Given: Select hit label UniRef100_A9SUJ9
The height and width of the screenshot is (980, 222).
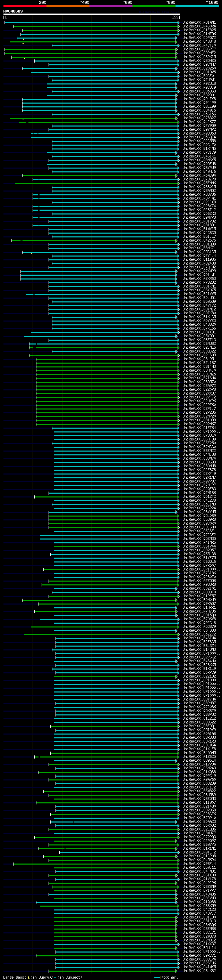Looking at the screenshot, I should [x=199, y=88].
